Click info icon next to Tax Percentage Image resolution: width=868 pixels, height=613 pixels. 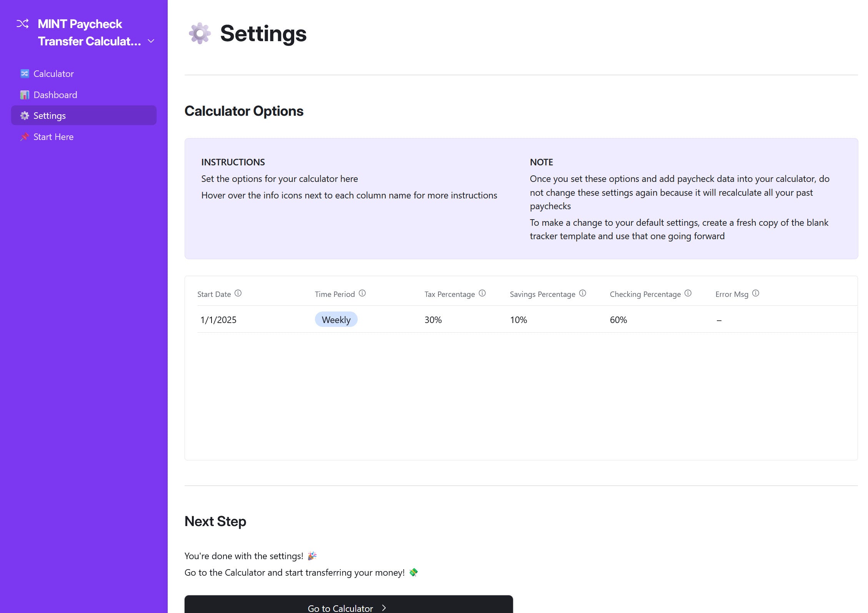[x=482, y=293]
